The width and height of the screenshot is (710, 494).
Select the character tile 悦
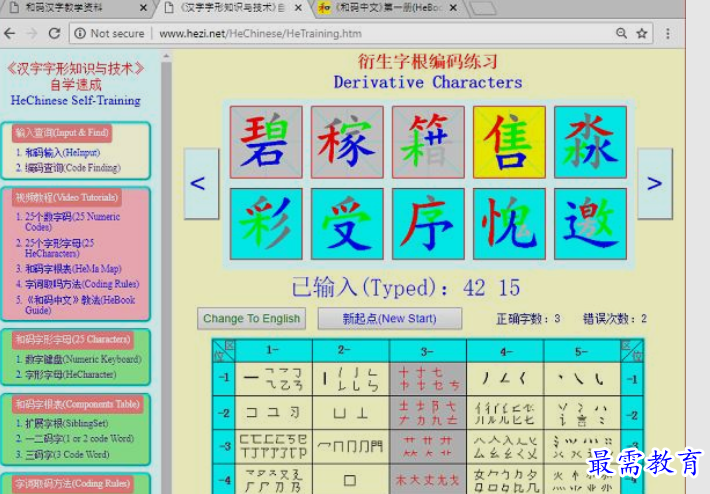[509, 224]
